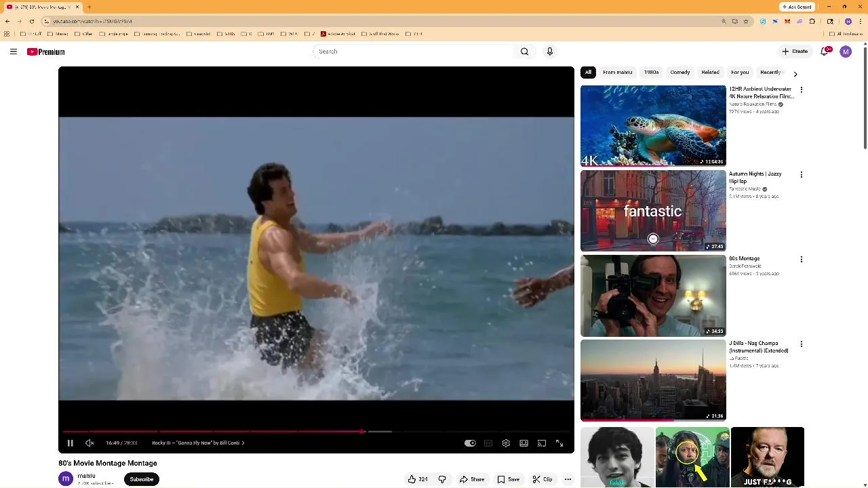Go to YouTube Premium home logo
The width and height of the screenshot is (868, 488).
click(46, 52)
